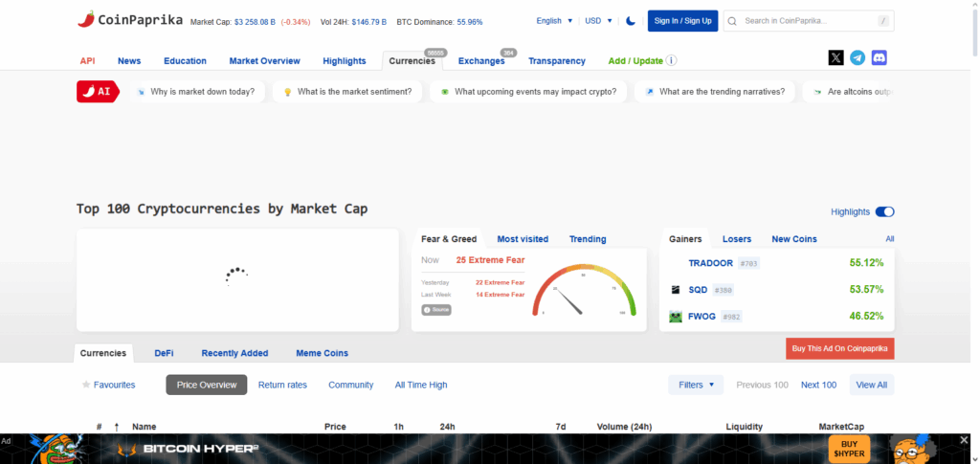980x464 pixels.
Task: Click the Sign In / Sign Up button
Action: [682, 21]
